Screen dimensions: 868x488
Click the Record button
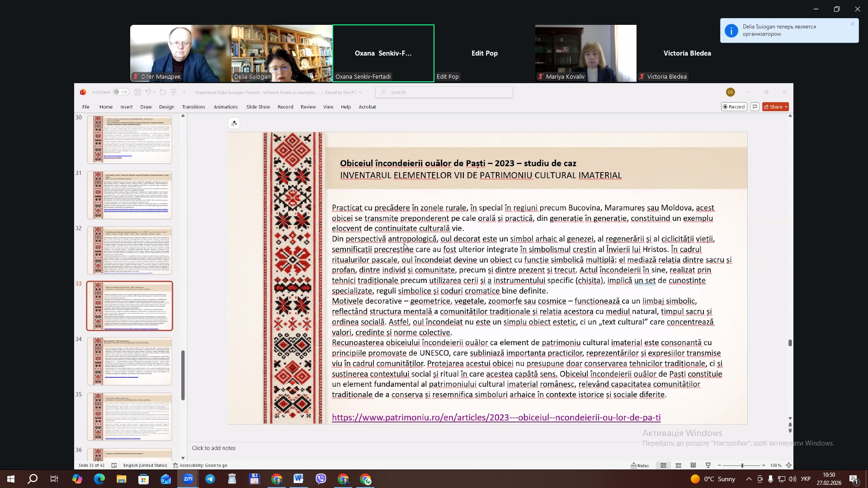pos(734,107)
